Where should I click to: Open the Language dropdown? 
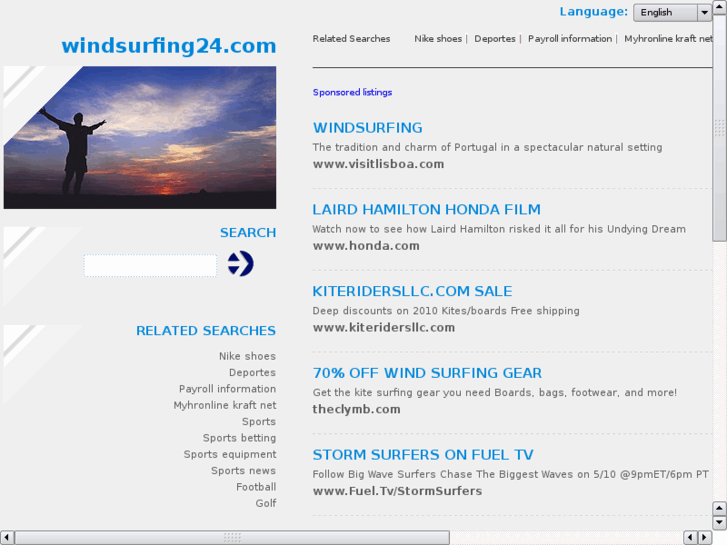pyautogui.click(x=672, y=13)
